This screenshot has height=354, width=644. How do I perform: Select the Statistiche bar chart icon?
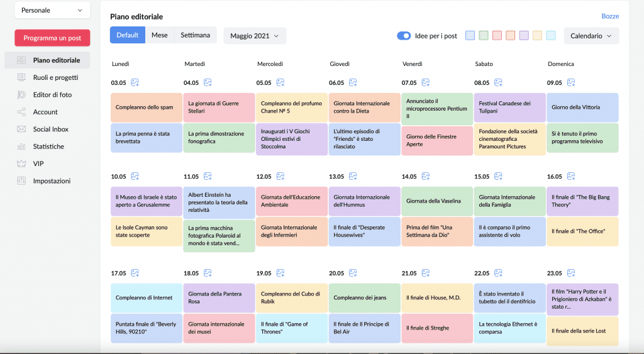click(x=21, y=147)
